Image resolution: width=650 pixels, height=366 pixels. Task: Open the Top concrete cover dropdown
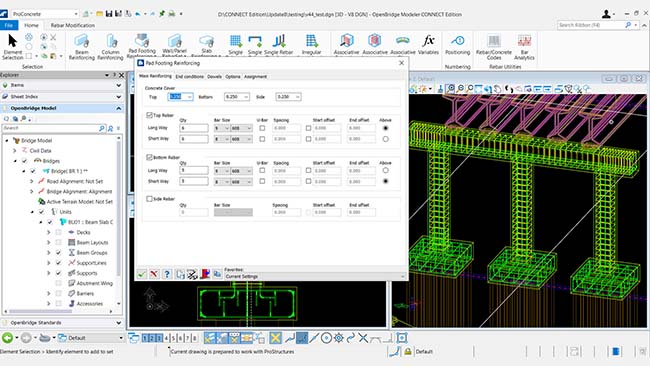(189, 97)
